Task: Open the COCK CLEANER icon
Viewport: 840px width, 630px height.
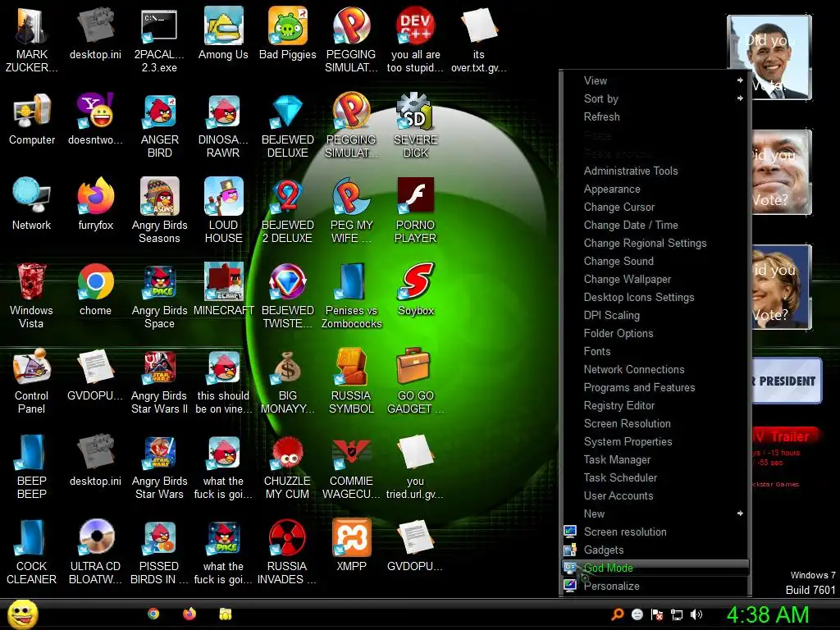Action: point(32,551)
